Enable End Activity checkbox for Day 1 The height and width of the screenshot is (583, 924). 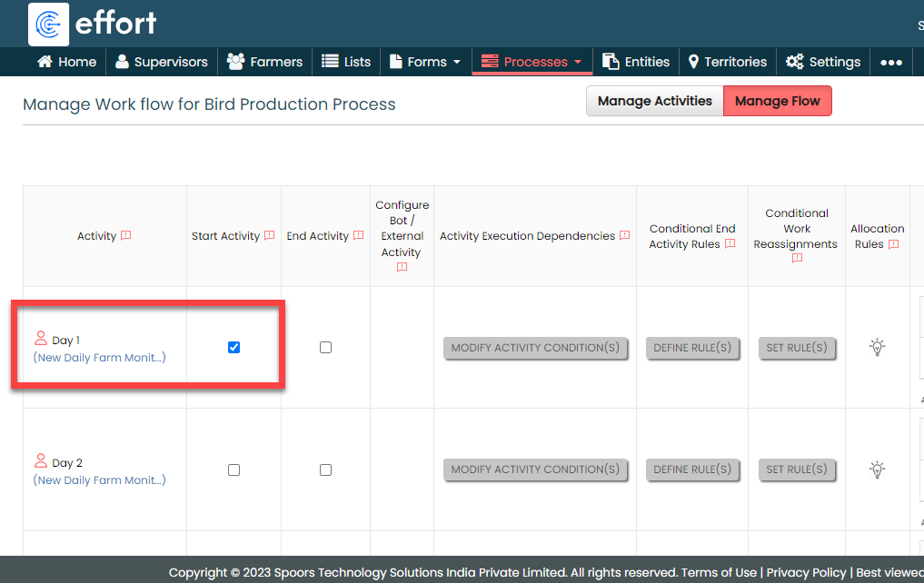point(326,348)
